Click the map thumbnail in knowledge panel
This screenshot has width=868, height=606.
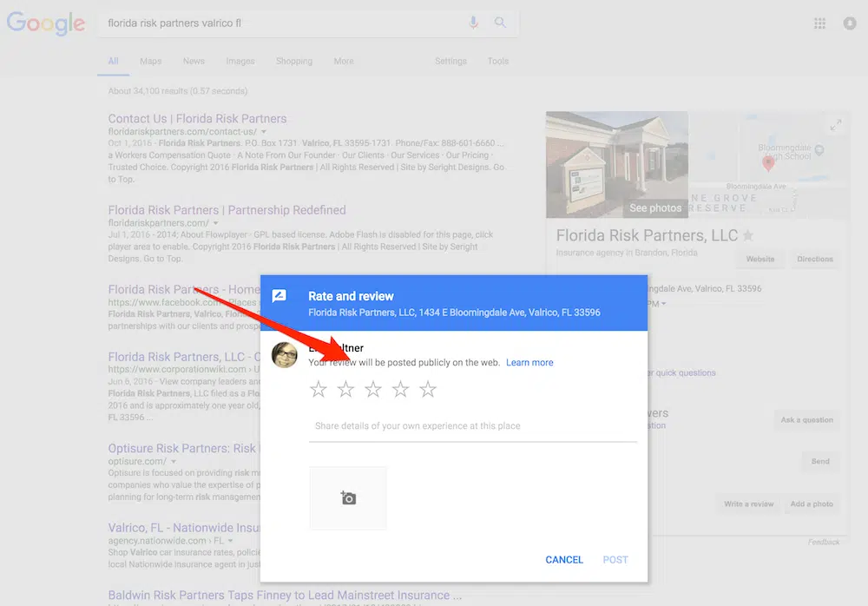[x=769, y=164]
